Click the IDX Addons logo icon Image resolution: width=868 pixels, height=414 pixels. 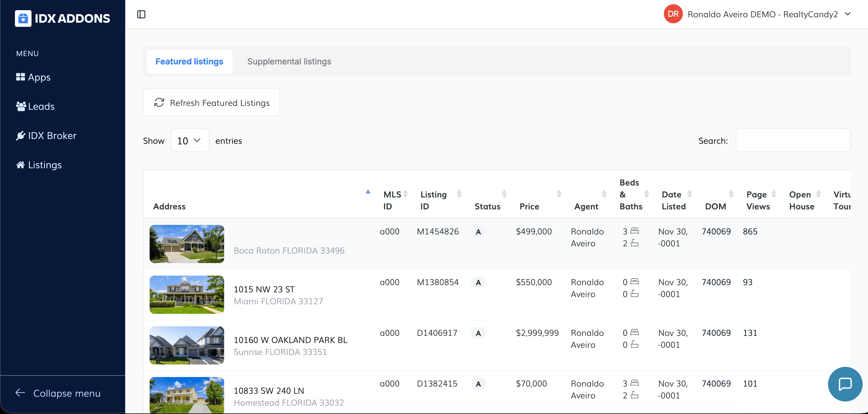point(23,18)
